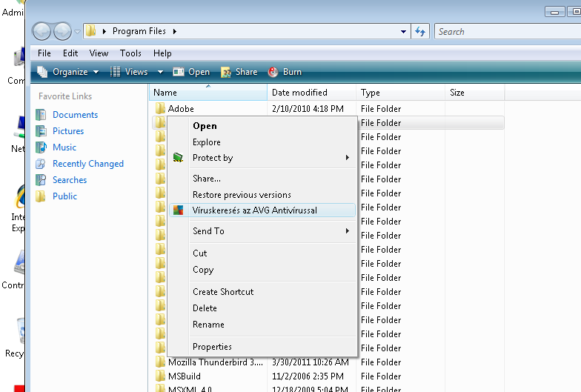The width and height of the screenshot is (581, 392).
Task: Choose Open in the context menu
Action: coord(262,126)
